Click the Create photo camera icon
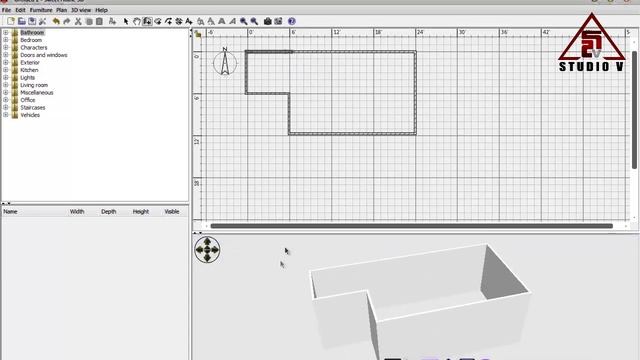Screen dimensions: 640x360 [268, 21]
